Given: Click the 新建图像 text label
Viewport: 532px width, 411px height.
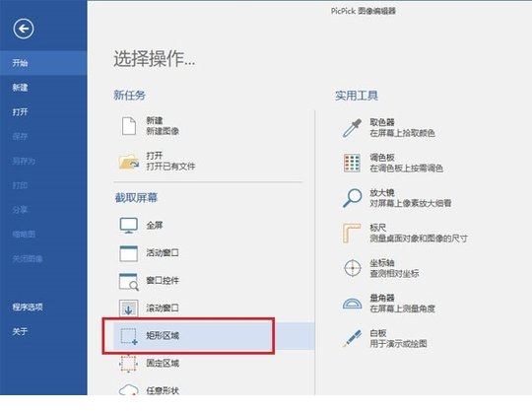Looking at the screenshot, I should (163, 131).
